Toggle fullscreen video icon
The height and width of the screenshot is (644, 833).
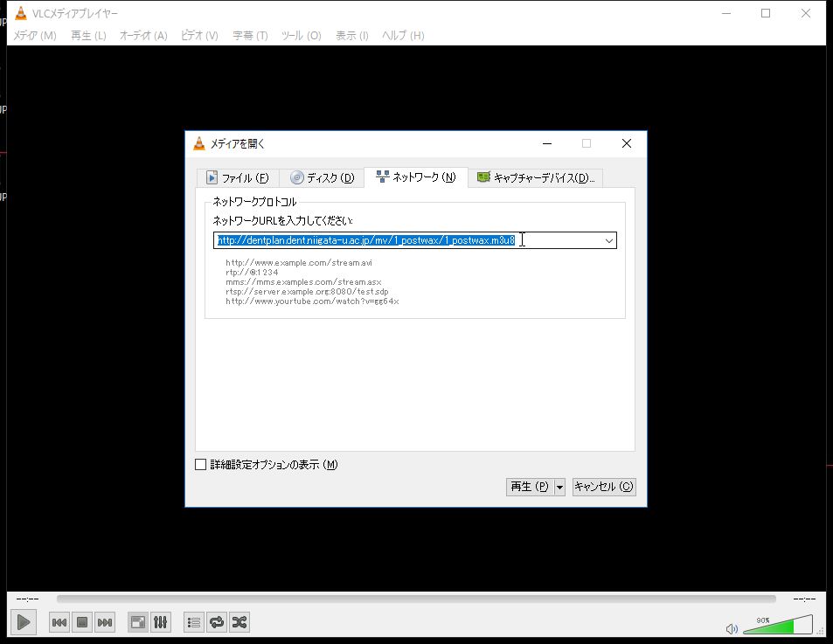[138, 622]
